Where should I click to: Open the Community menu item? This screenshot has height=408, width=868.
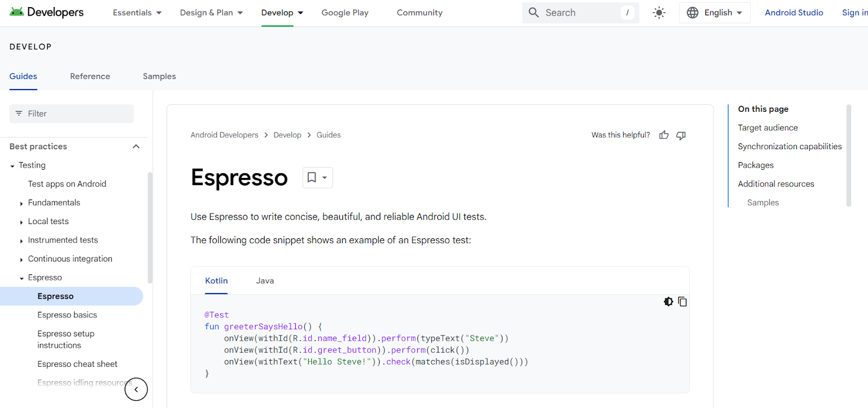click(x=419, y=12)
